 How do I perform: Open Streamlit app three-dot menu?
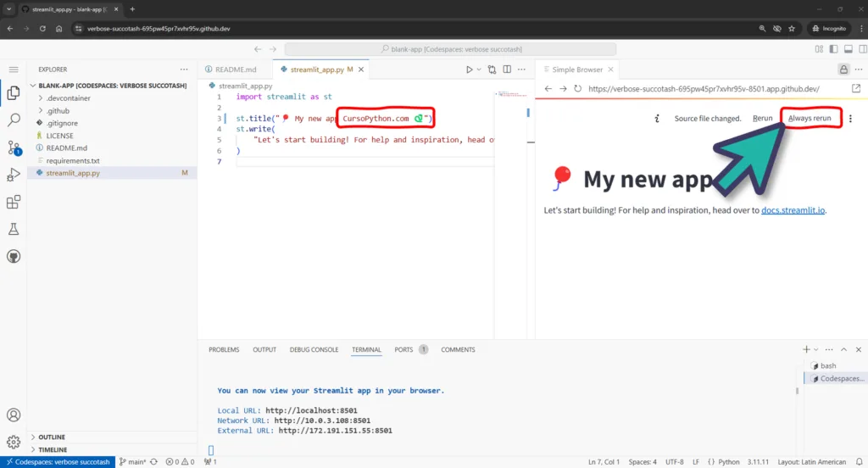pyautogui.click(x=850, y=119)
